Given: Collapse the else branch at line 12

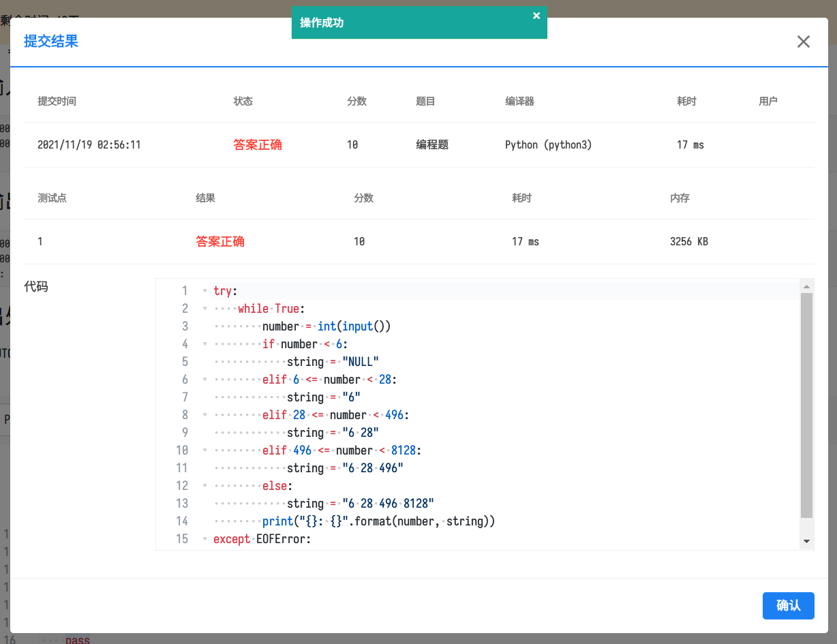Looking at the screenshot, I should click(x=204, y=486).
